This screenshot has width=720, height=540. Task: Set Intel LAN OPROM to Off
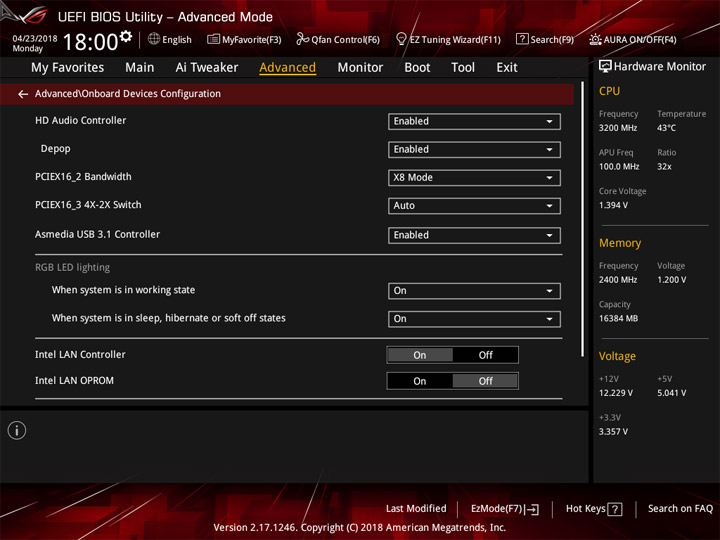tap(485, 381)
